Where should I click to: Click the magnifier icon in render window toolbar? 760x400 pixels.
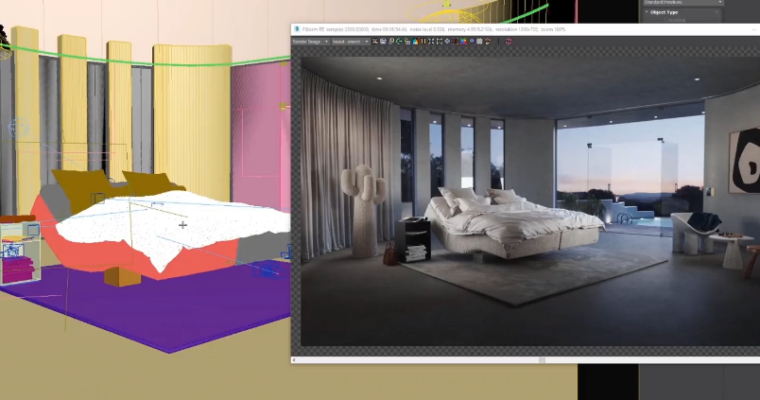click(x=391, y=42)
